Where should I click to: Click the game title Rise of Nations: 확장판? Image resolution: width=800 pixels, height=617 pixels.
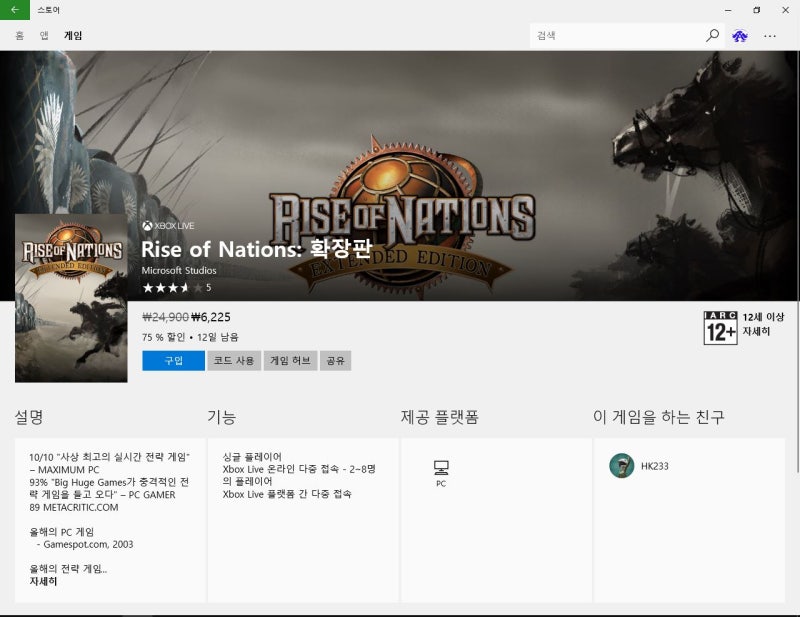tap(257, 249)
